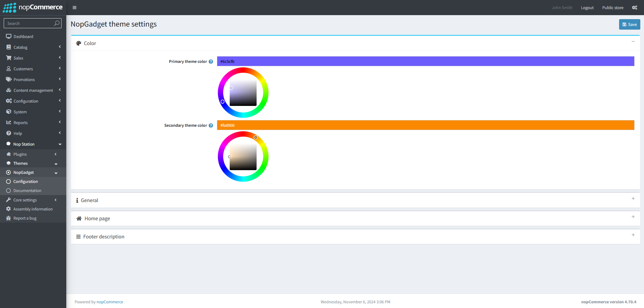
Task: Collapse the Themes submenu chevron
Action: 56,164
